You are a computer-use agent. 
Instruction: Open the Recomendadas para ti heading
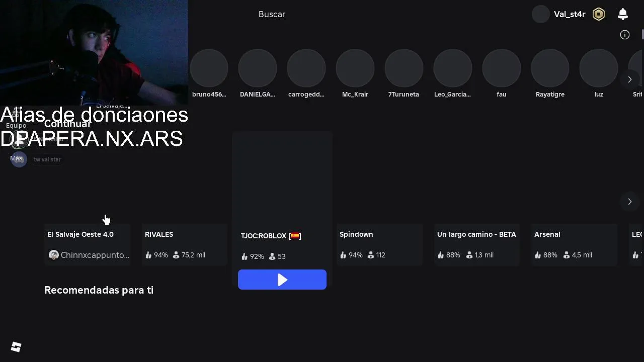pyautogui.click(x=99, y=290)
